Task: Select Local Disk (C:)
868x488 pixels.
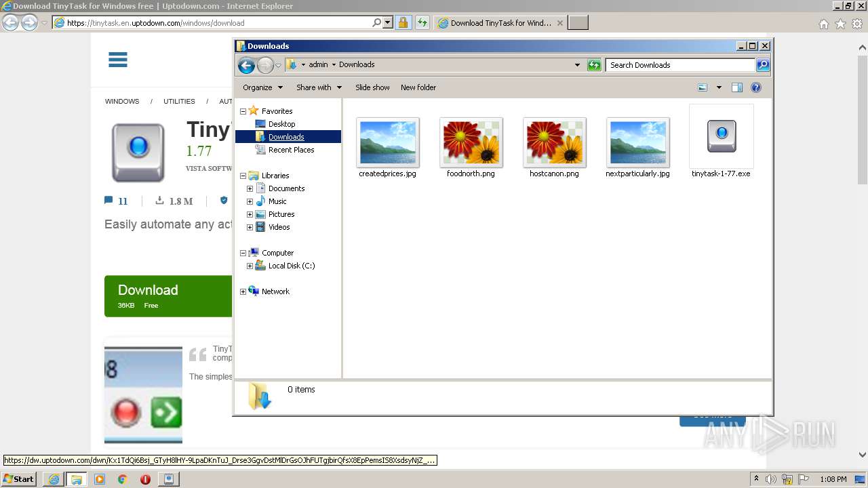Action: (292, 266)
